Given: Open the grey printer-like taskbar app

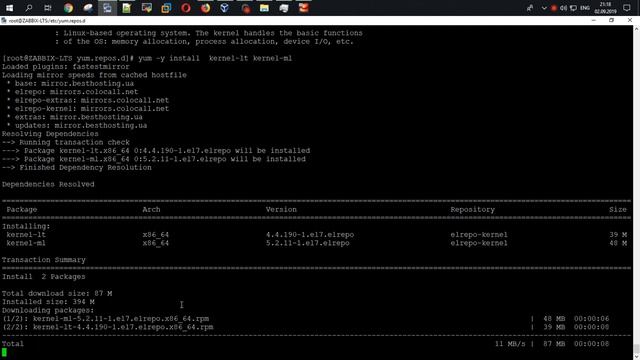Looking at the screenshot, I should 284,8.
